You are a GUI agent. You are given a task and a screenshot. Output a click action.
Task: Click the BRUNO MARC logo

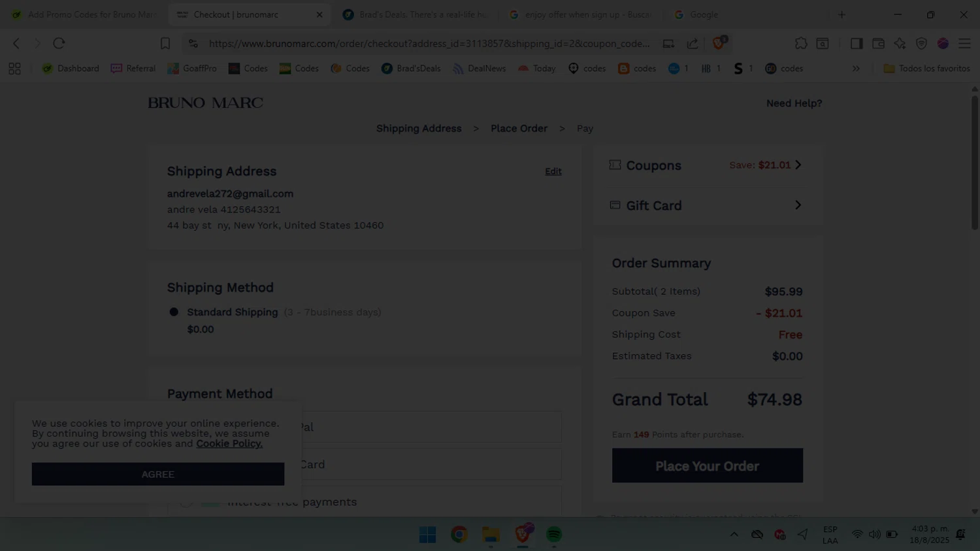(x=205, y=103)
